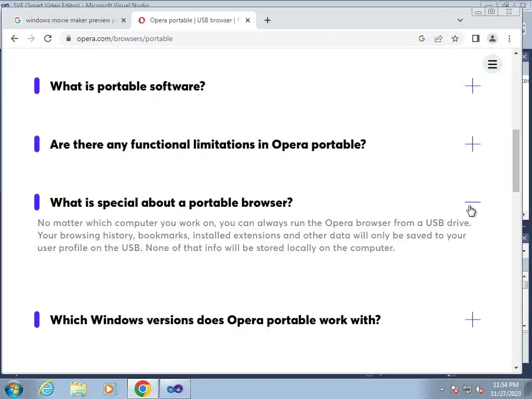Open the tab search chevron
This screenshot has width=532, height=399.
[460, 20]
